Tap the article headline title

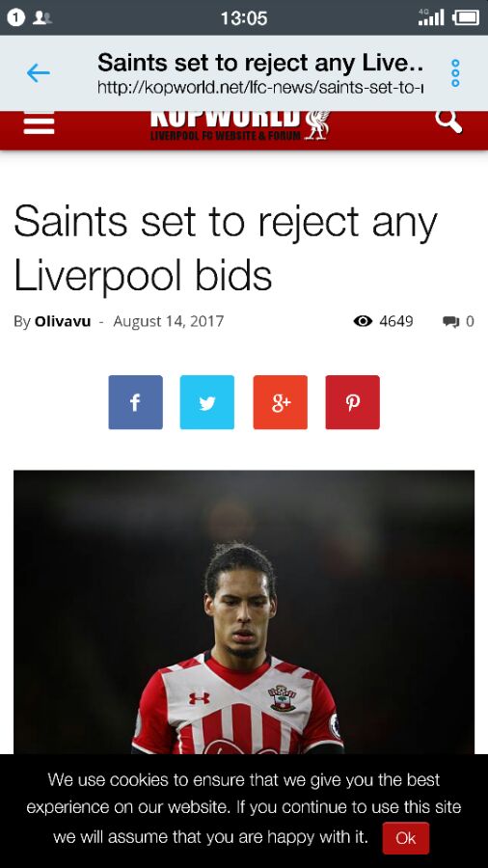click(226, 248)
